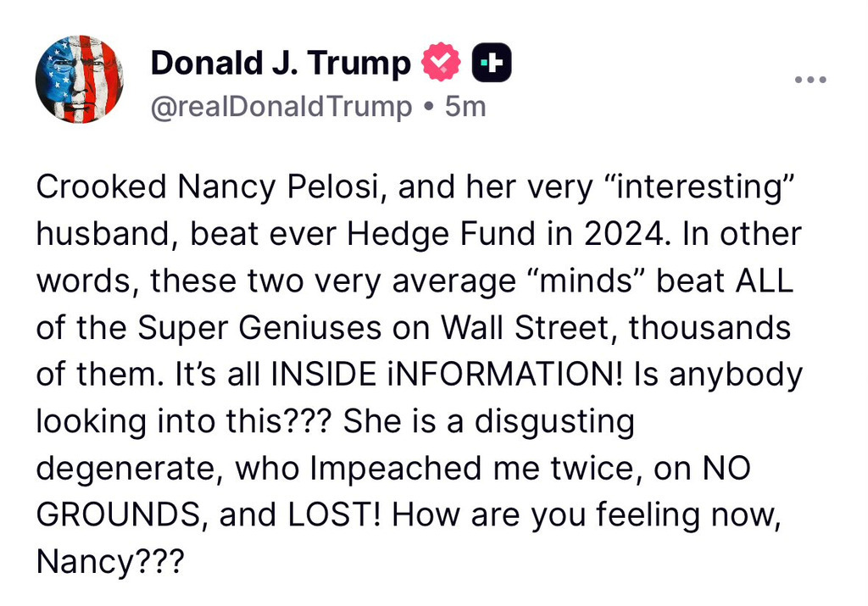868x606 pixels.
Task: Click the @realDonaldTrump handle
Action: click(281, 107)
